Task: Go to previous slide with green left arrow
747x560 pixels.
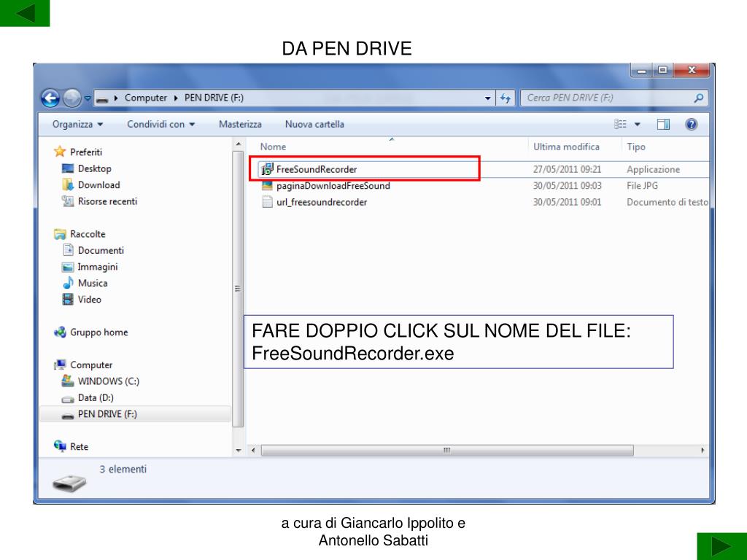Action: coord(25,13)
